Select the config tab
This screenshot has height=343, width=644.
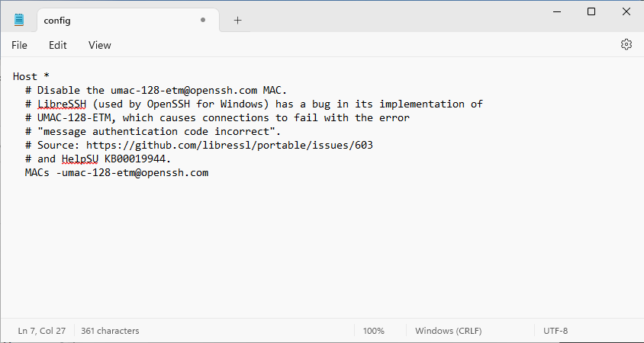(x=128, y=20)
